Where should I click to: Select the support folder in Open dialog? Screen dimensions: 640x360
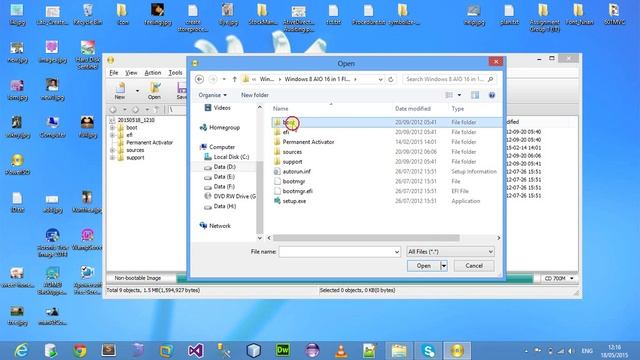(x=292, y=162)
